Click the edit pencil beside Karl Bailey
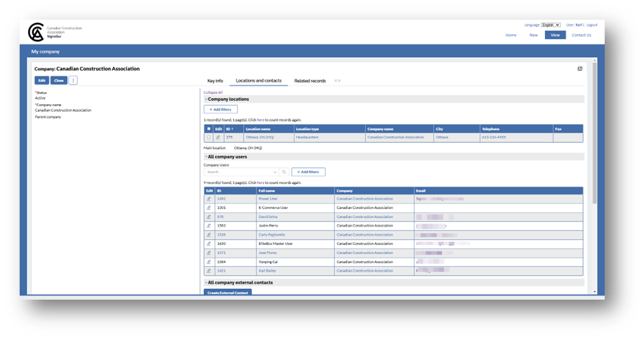This screenshot has height=339, width=644. point(209,270)
